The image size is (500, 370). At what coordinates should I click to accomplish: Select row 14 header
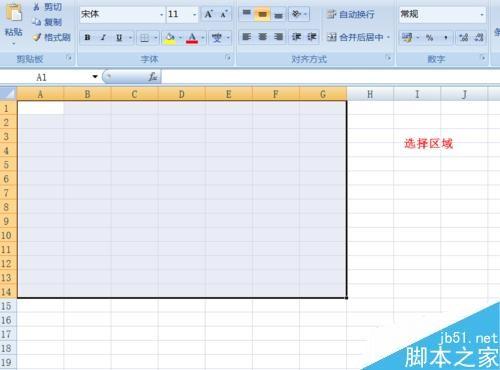click(8, 292)
